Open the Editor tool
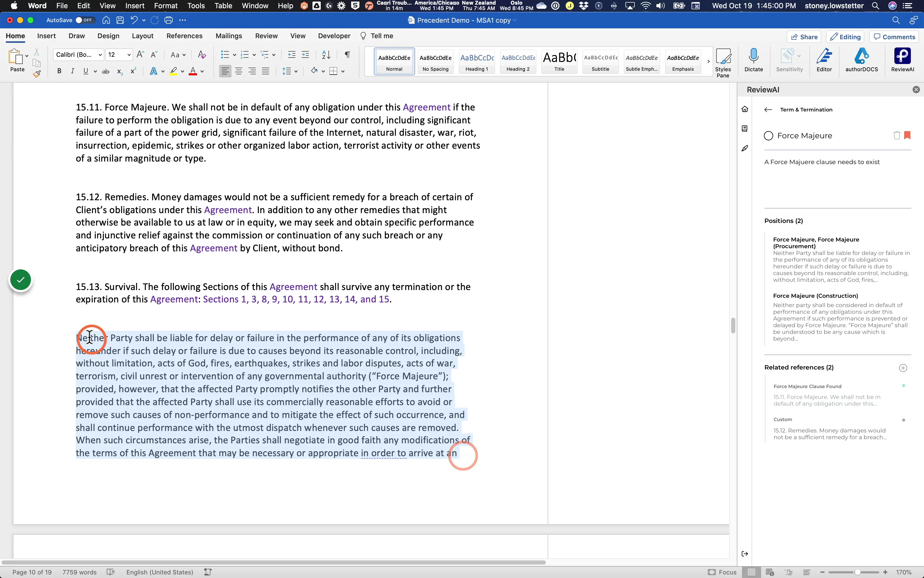The width and height of the screenshot is (924, 578). click(x=824, y=60)
